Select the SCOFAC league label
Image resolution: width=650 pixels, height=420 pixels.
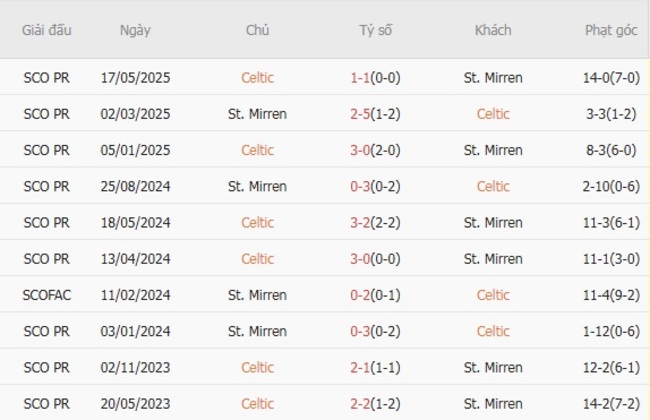[47, 295]
